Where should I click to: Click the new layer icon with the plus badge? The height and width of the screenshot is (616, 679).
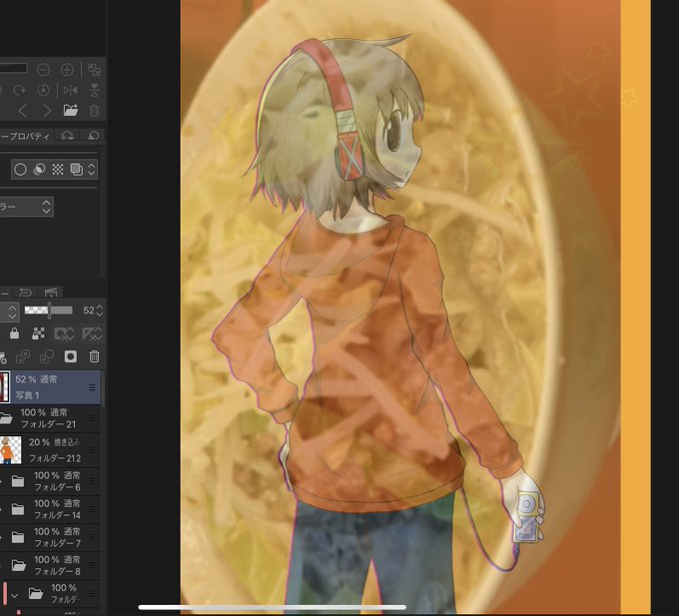3,357
